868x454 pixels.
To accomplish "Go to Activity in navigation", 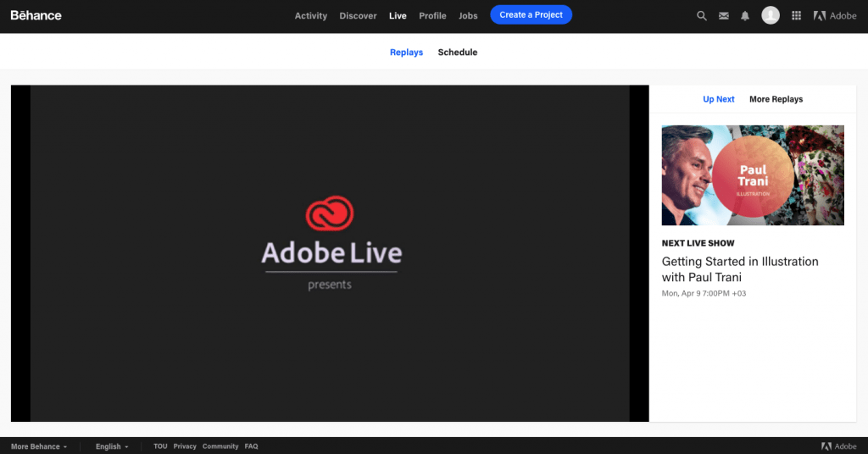I will [310, 16].
